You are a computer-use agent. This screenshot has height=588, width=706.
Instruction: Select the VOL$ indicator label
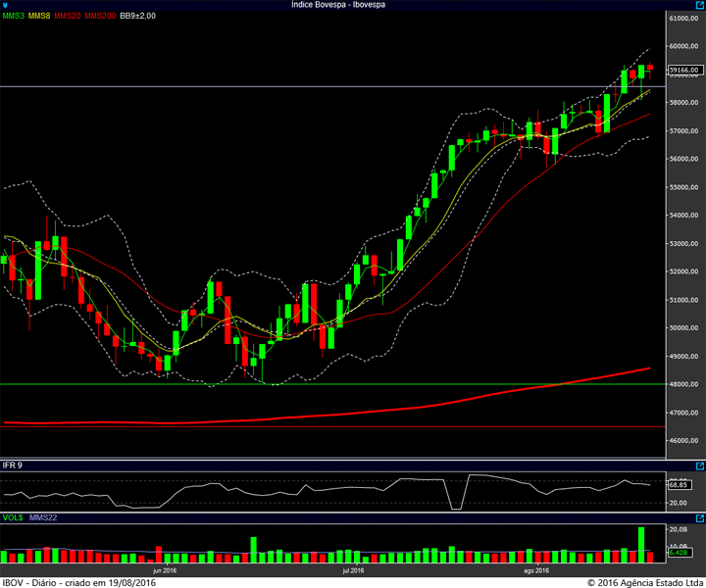(x=13, y=517)
